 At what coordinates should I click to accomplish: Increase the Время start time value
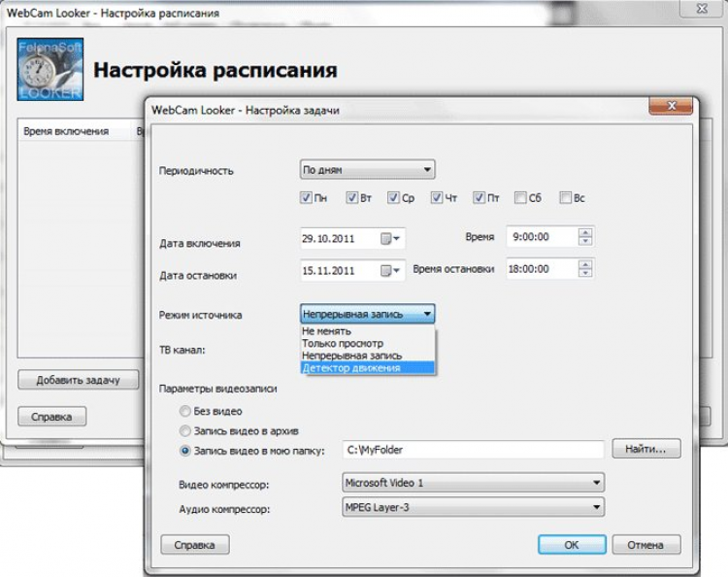point(585,233)
